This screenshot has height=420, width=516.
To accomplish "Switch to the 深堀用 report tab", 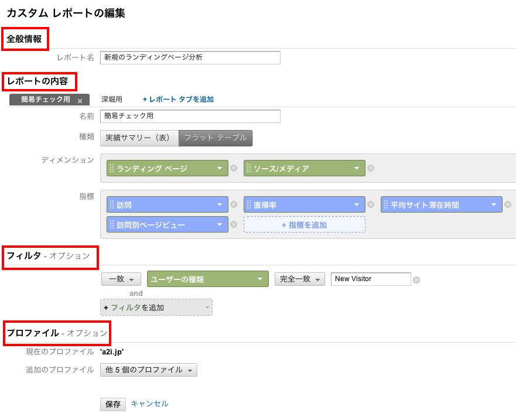I will 111,100.
